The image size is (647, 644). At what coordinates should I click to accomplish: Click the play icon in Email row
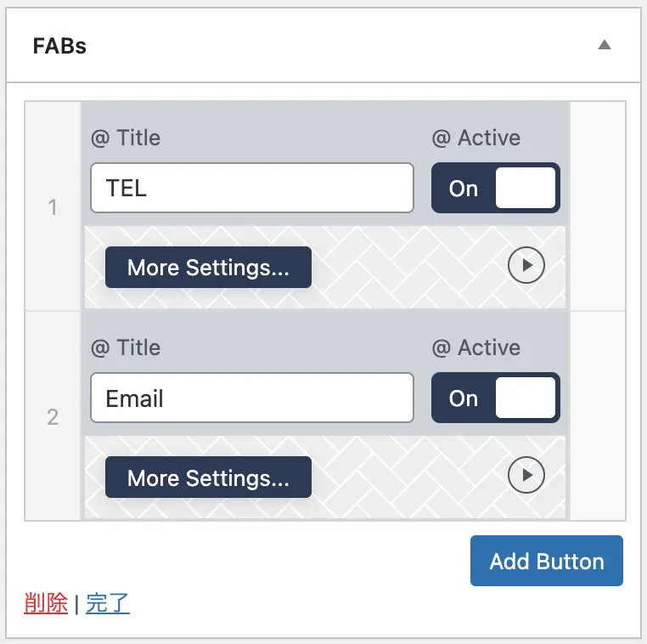[x=526, y=475]
